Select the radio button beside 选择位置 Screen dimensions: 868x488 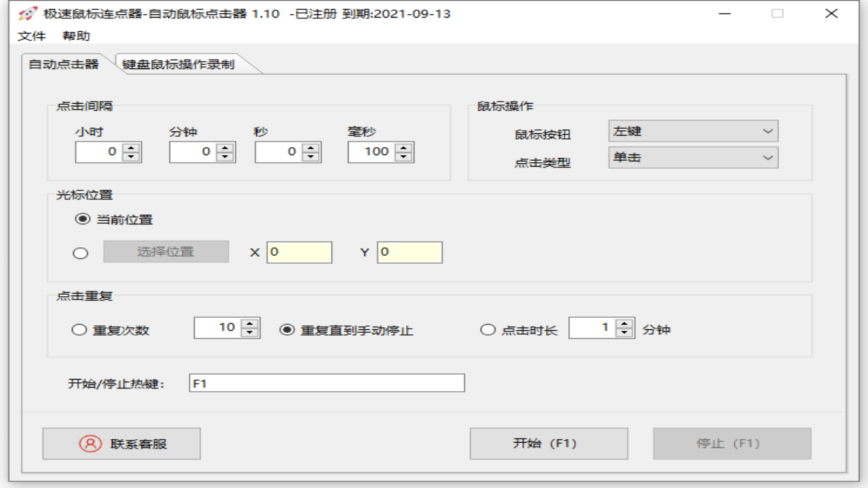(80, 253)
